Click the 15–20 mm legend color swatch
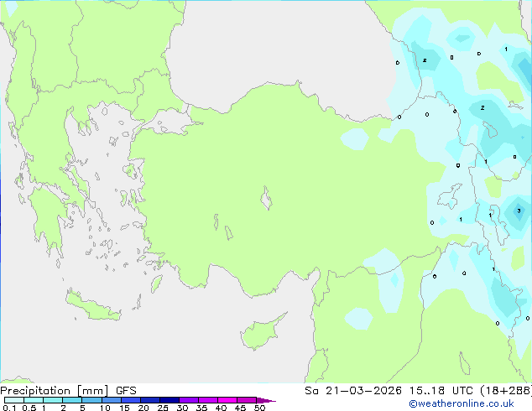The image size is (532, 411). (130, 400)
